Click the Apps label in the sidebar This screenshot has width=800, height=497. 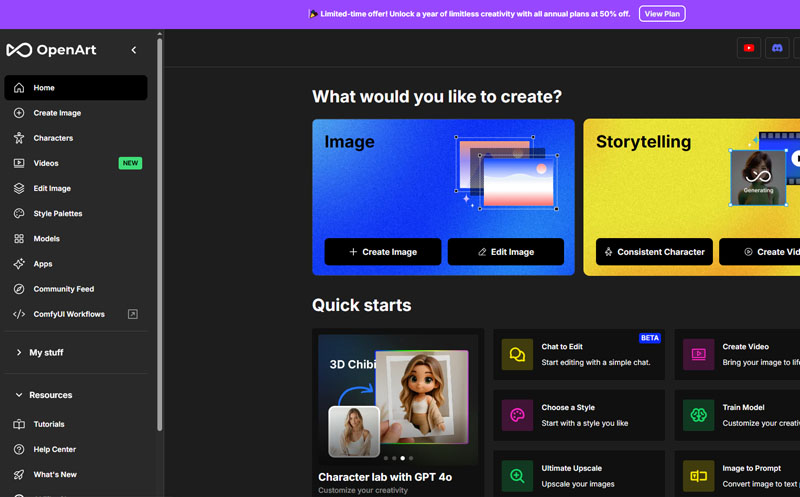click(x=43, y=264)
